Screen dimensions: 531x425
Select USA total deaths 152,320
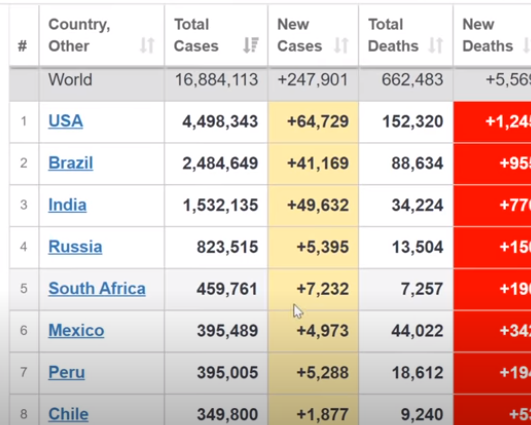pos(412,121)
